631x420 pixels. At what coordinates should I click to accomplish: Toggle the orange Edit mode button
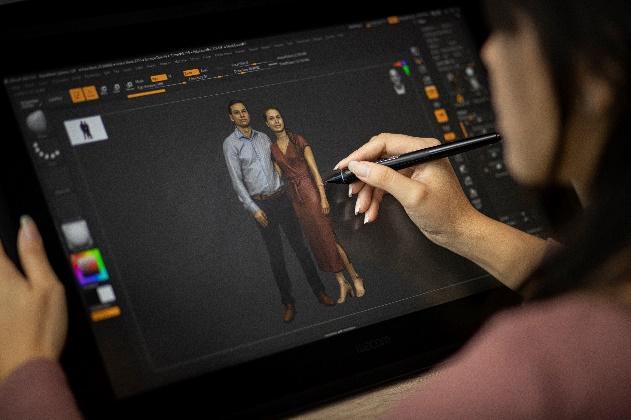click(x=76, y=94)
